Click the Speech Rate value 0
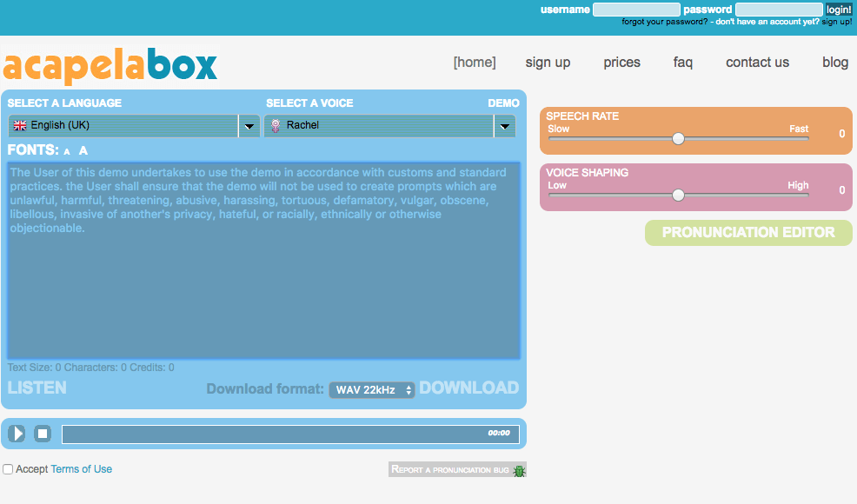 [841, 133]
